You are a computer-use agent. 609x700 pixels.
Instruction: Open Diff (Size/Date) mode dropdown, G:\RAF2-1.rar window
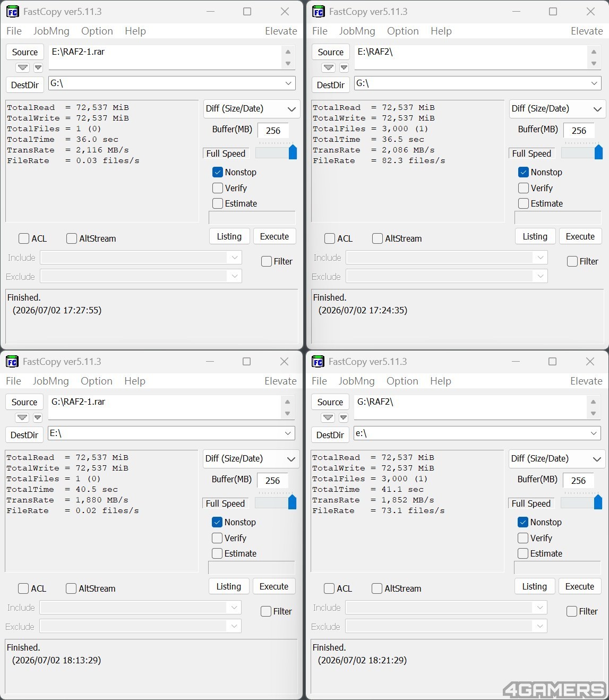coord(251,459)
